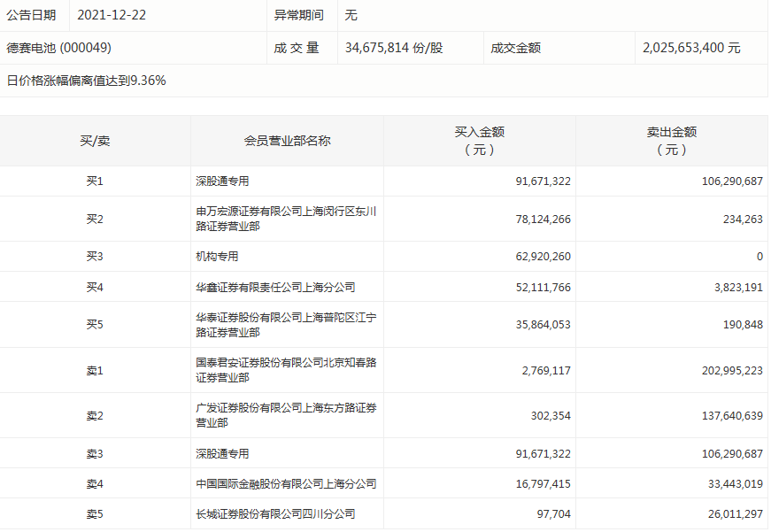The width and height of the screenshot is (771, 532).
Task: Click the 卖出金额 column header
Action: click(x=671, y=141)
